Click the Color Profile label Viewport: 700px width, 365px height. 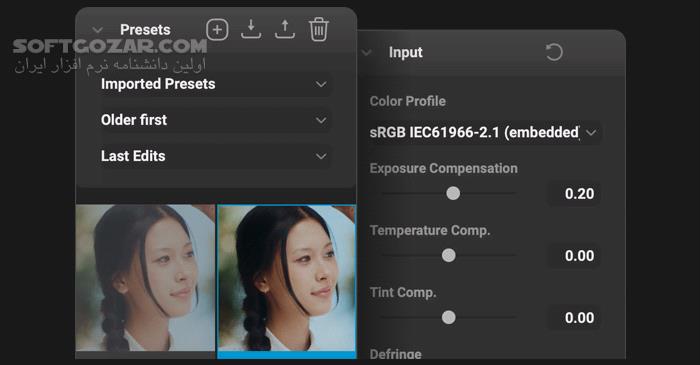click(x=408, y=101)
